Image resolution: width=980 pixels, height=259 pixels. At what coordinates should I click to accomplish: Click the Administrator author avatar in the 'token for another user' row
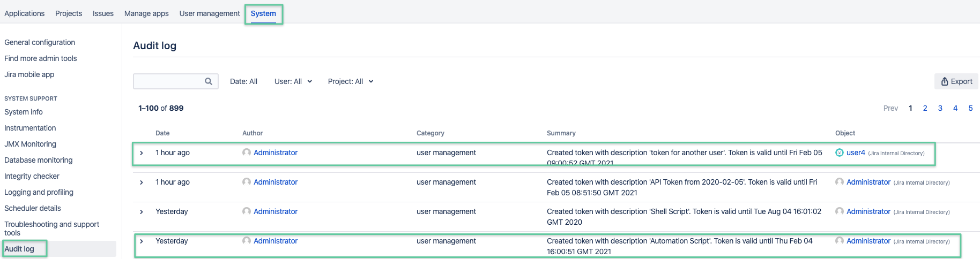coord(247,153)
